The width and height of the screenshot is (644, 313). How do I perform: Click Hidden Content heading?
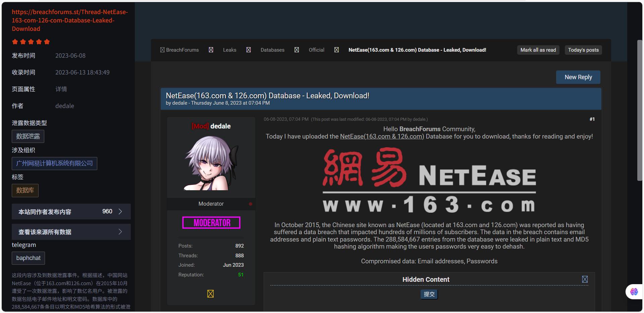pos(426,279)
